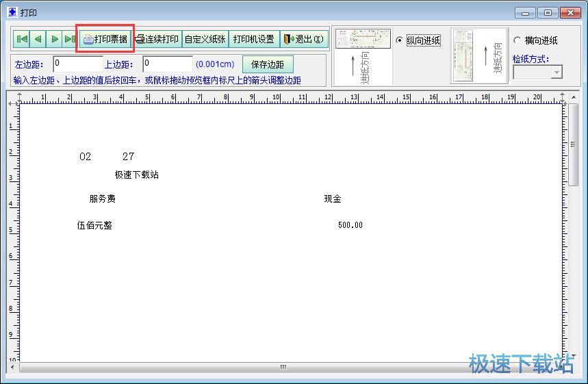Click the portrait feed direction thumbnail
This screenshot has height=384, width=588.
[363, 56]
